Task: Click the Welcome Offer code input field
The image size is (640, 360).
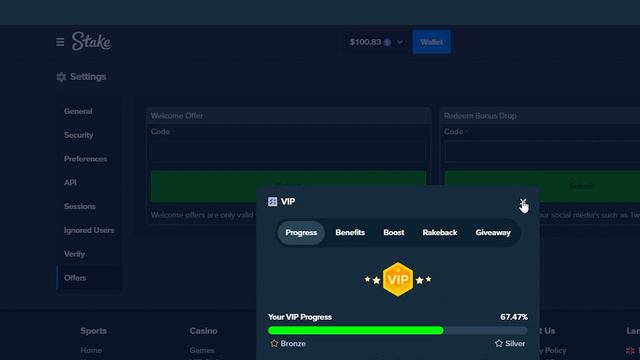Action: pos(288,152)
